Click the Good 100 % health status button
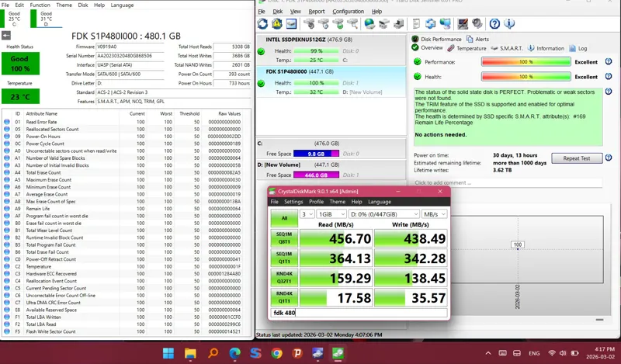 (20, 64)
